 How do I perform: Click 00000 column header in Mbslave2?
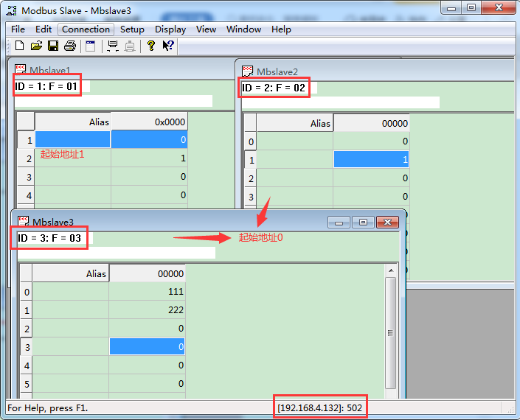tap(372, 123)
